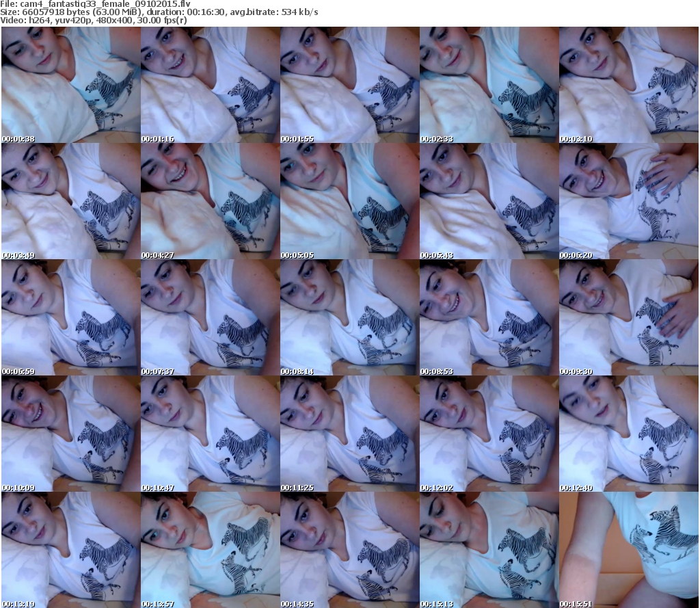Select the thumbnail frame stamped 00:13:19
Screen dimensions: 700x608
pos(71,550)
